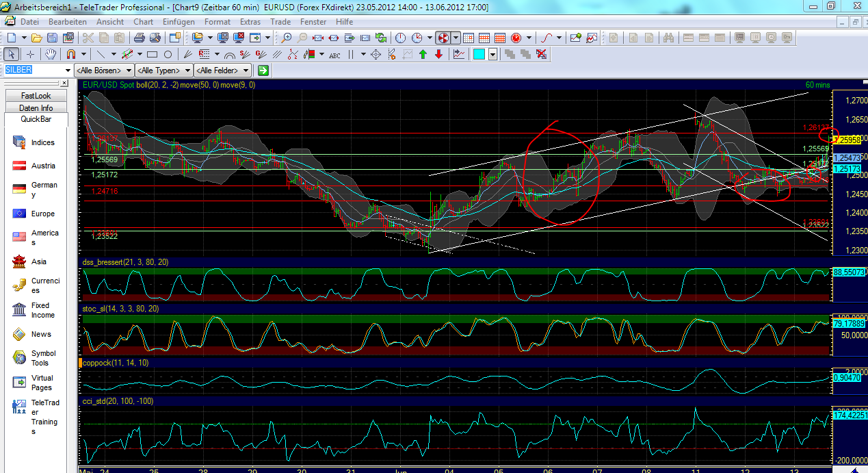Screen dimensions: 868x473
Task: Click the green search arrow button
Action: (x=263, y=70)
